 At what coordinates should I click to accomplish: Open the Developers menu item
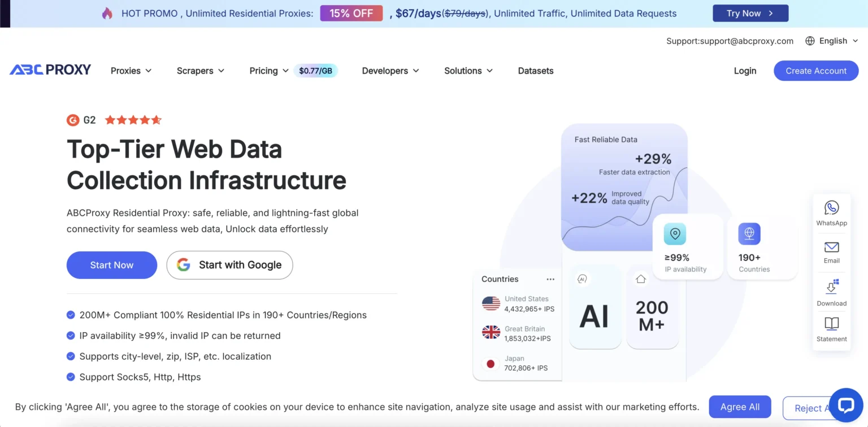coord(389,71)
